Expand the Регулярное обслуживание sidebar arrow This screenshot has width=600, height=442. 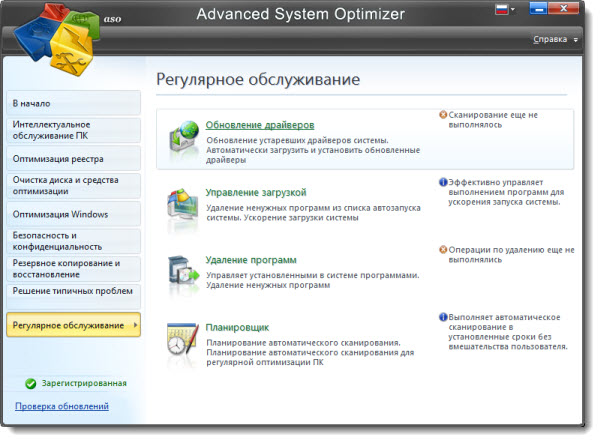click(x=135, y=326)
